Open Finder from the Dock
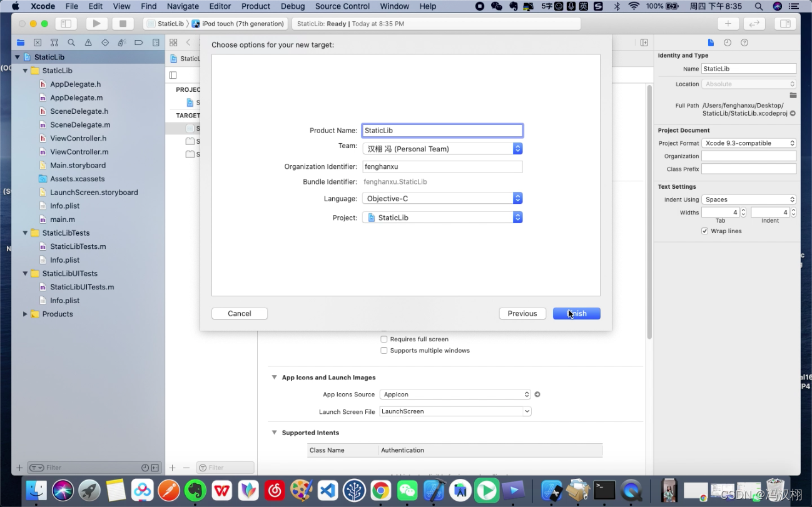 coord(37,491)
